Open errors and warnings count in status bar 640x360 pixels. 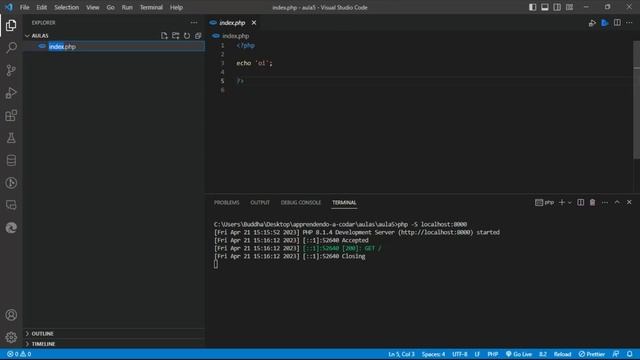pos(19,354)
